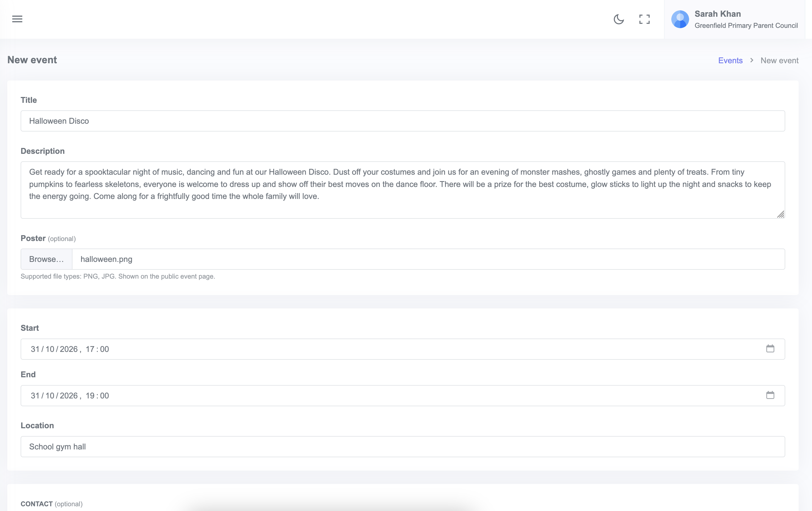Select the End year 2026
This screenshot has height=511, width=812.
point(69,396)
